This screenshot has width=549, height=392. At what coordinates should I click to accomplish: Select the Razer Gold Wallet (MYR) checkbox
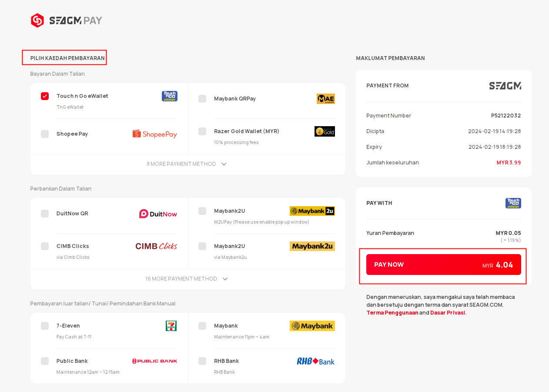202,131
